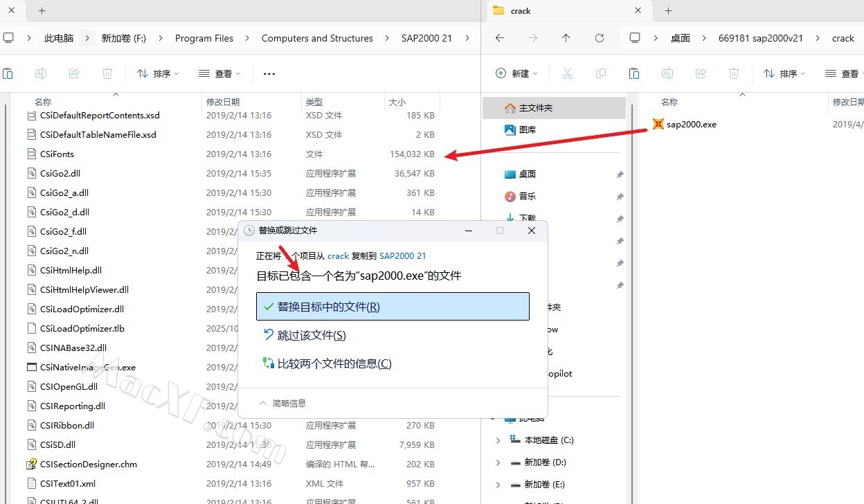The image size is (864, 504).
Task: Expand the 本地磁盘 (C:) tree node
Action: (498, 440)
